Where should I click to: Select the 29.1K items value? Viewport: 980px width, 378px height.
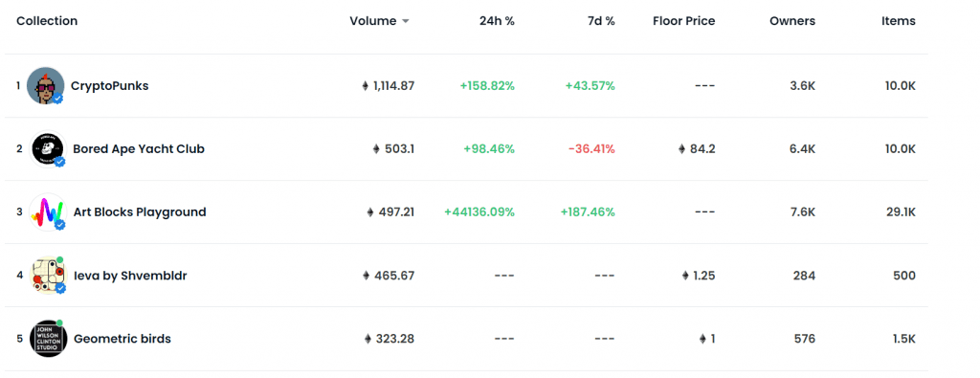click(901, 211)
